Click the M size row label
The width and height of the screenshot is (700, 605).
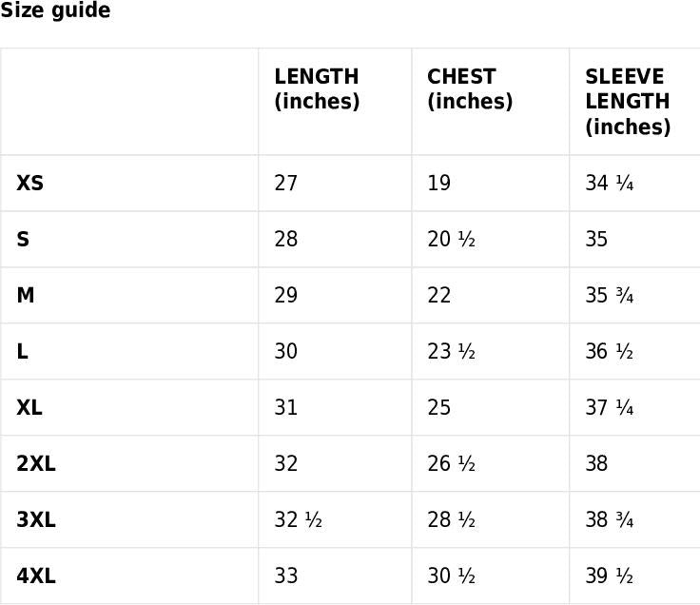click(x=26, y=295)
